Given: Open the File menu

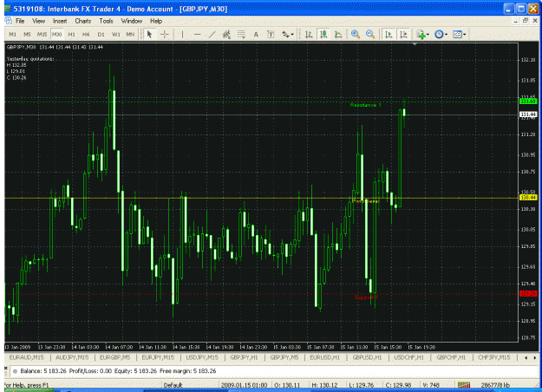Looking at the screenshot, I should pos(20,21).
